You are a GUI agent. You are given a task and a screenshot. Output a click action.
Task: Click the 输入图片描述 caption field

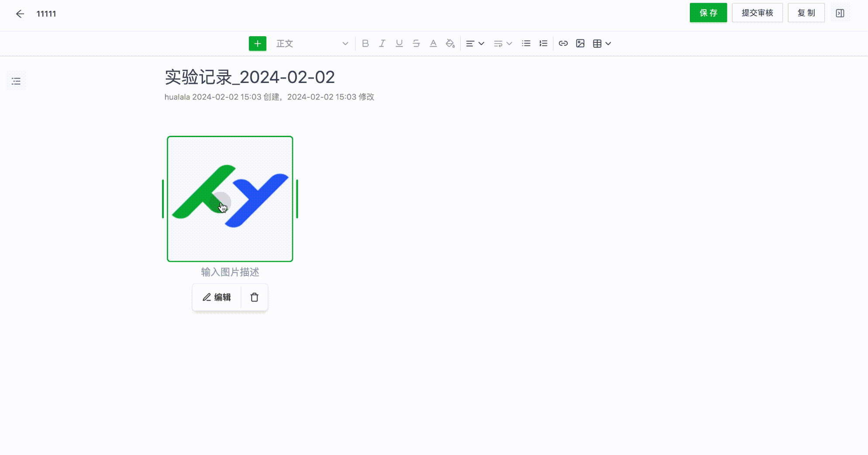coord(230,272)
